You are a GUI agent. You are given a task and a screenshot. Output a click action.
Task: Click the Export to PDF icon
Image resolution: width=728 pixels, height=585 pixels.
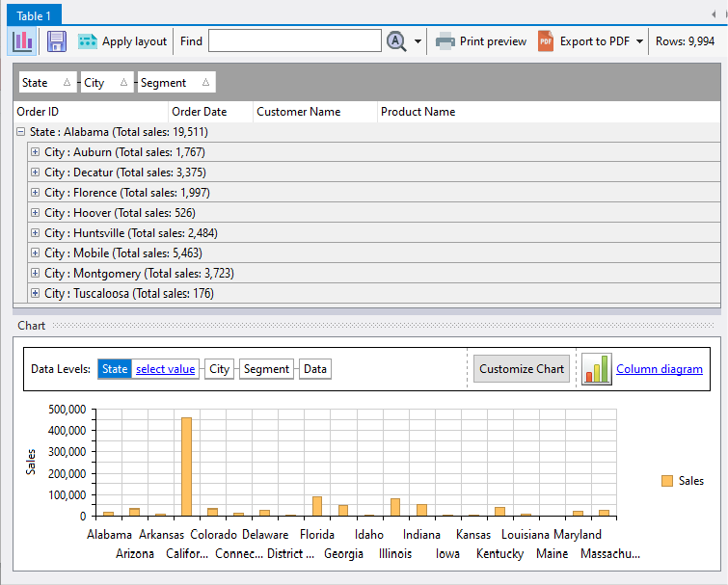pyautogui.click(x=546, y=41)
